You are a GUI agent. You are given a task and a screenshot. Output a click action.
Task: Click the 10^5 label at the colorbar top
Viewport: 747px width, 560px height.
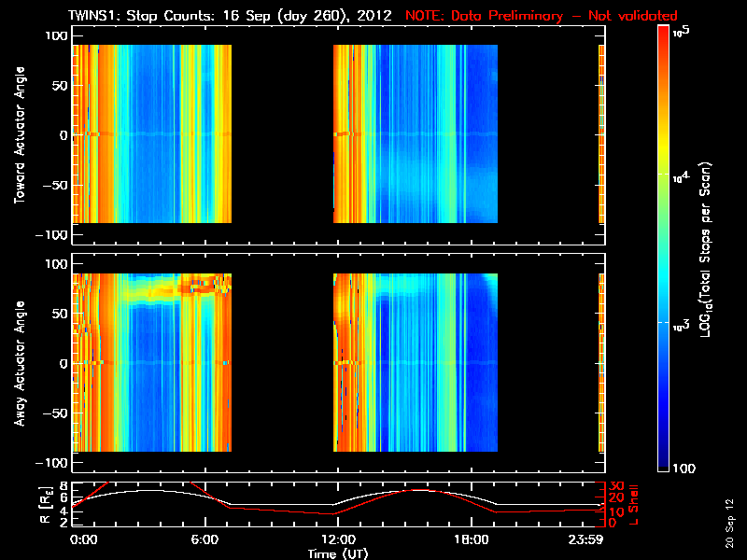tap(682, 32)
